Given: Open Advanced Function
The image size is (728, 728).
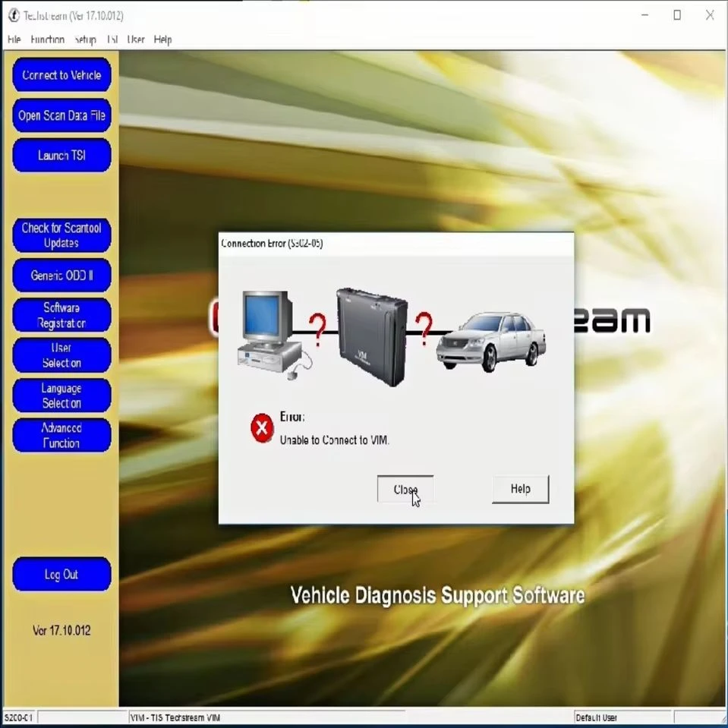Looking at the screenshot, I should tap(61, 436).
